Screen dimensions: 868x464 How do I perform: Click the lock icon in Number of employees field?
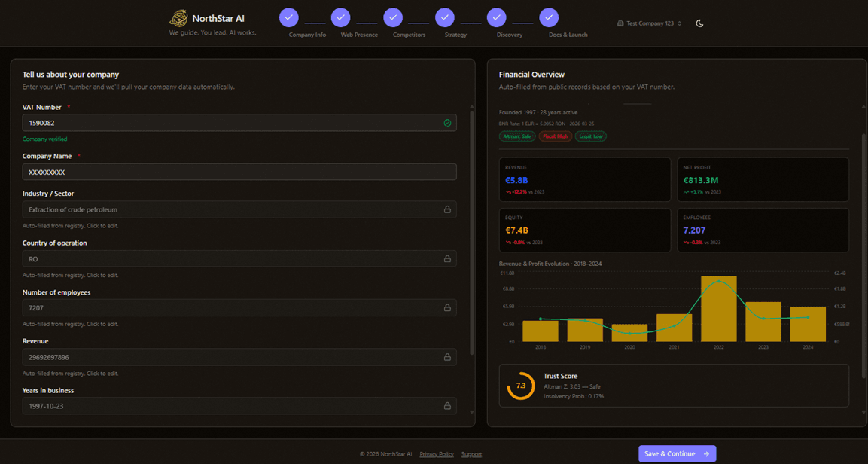(447, 308)
